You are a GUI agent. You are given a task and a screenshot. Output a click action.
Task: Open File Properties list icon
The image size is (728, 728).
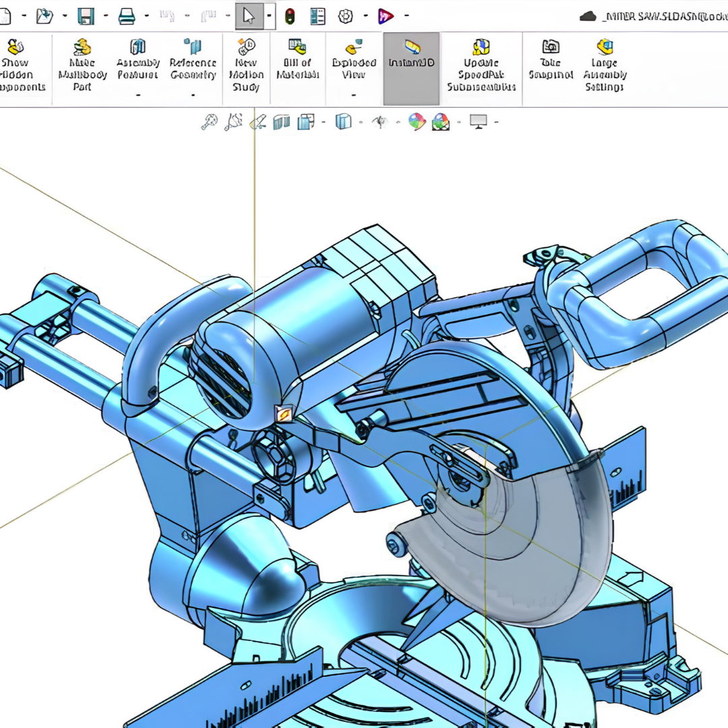(x=317, y=16)
